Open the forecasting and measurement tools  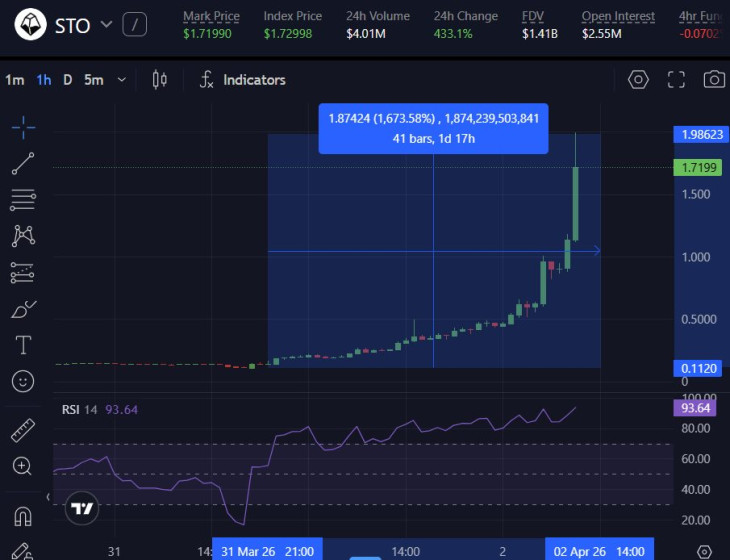tap(22, 273)
